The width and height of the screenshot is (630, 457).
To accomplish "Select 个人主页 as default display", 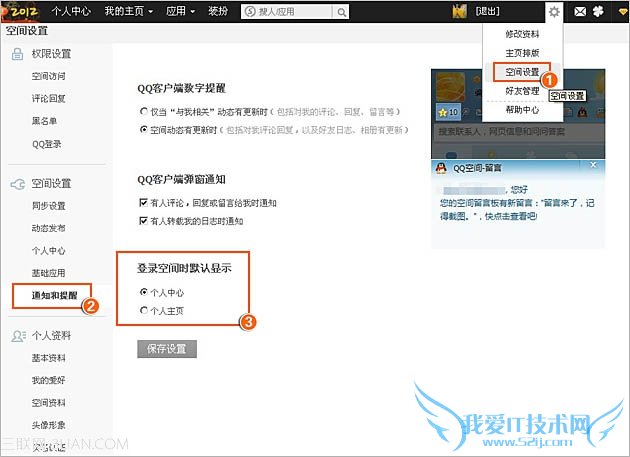I will (x=143, y=310).
